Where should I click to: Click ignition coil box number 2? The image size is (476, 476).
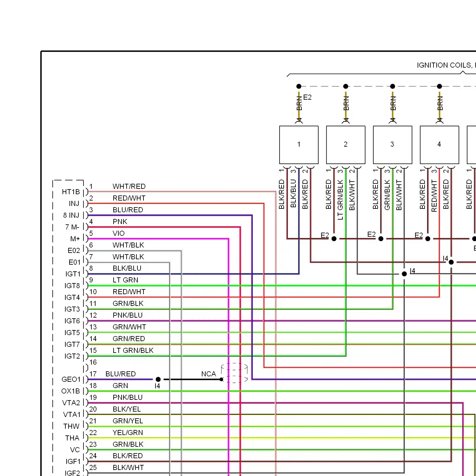(346, 145)
